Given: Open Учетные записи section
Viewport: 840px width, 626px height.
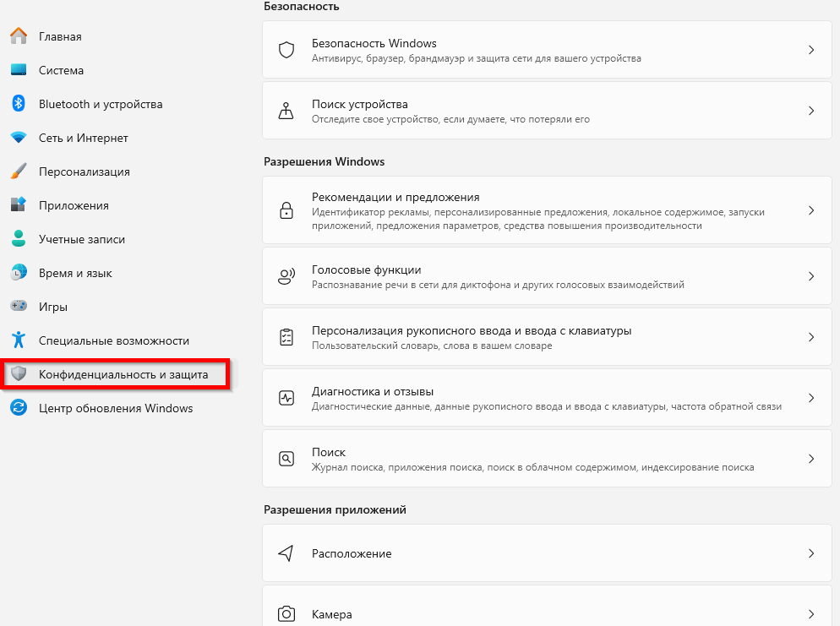Looking at the screenshot, I should tap(81, 239).
